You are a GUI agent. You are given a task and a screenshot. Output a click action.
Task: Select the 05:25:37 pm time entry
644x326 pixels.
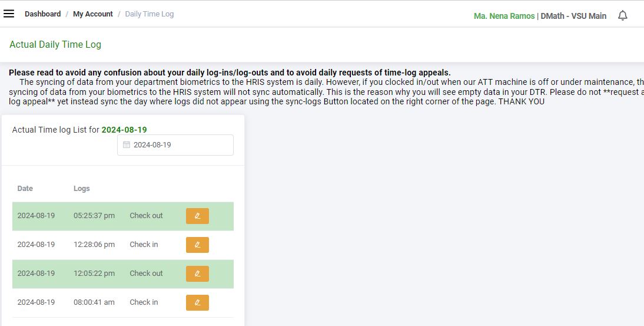point(94,216)
